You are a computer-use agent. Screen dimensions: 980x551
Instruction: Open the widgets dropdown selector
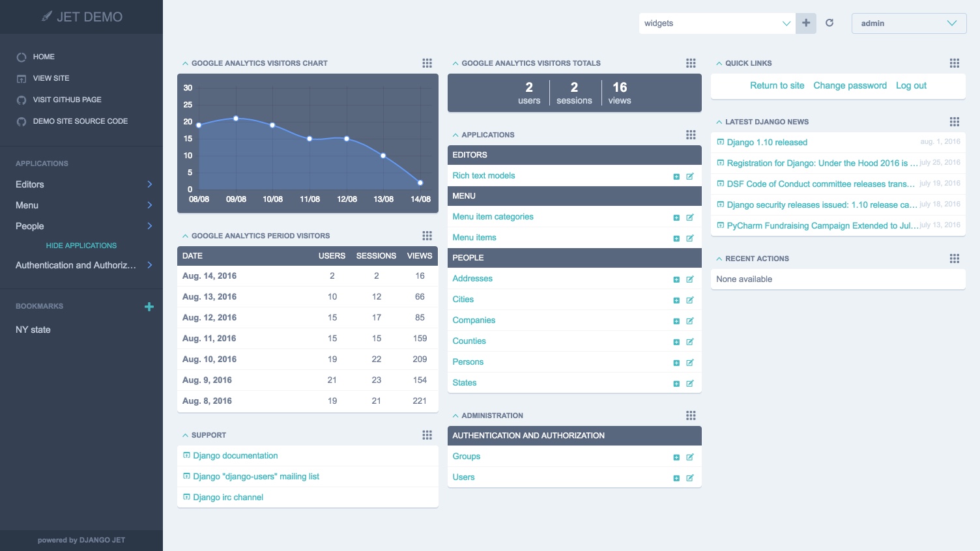717,23
